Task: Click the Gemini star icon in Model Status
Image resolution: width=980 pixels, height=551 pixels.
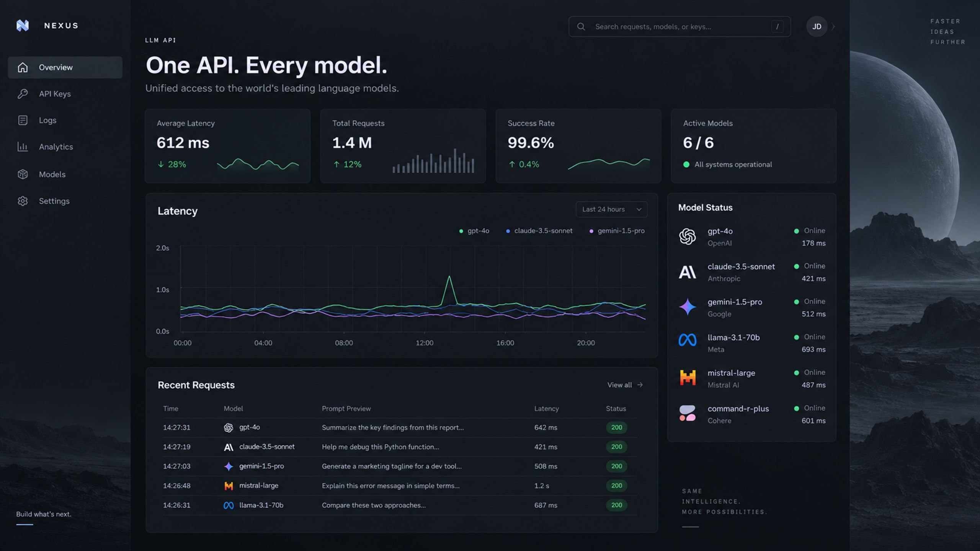Action: [687, 307]
